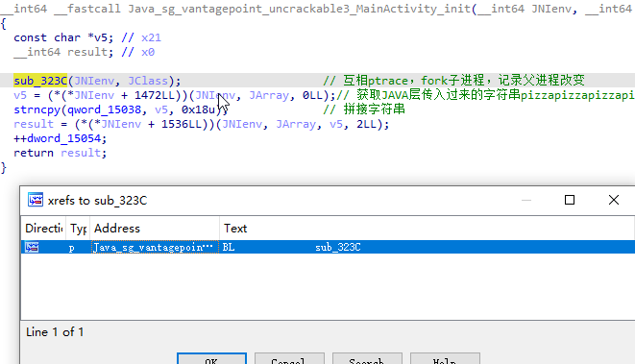This screenshot has height=364, width=635.
Task: Click the Search button
Action: (x=367, y=359)
